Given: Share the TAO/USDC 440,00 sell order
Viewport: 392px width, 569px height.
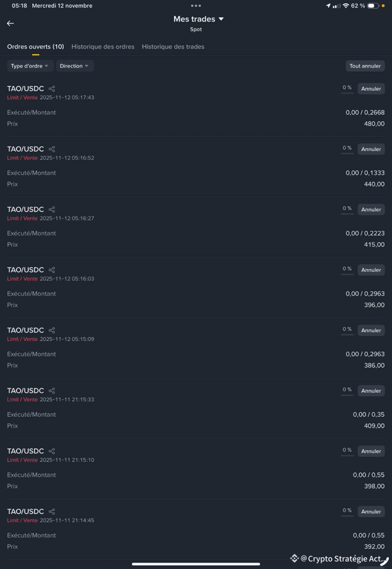Looking at the screenshot, I should point(52,150).
